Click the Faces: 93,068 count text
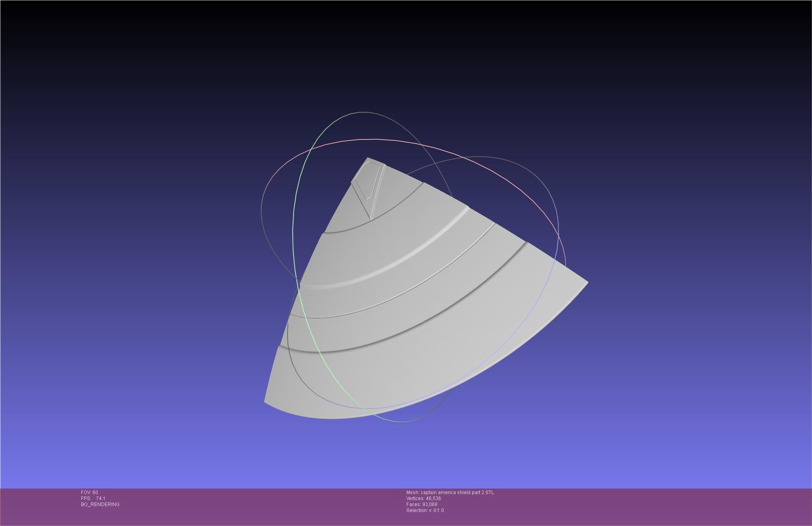Screen dimensions: 812x526 (x=422, y=504)
